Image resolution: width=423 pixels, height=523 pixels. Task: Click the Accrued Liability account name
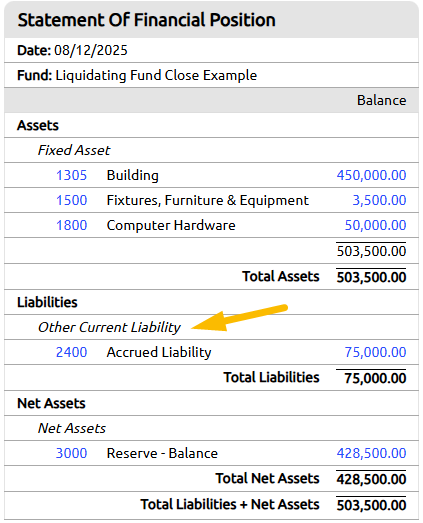(159, 352)
